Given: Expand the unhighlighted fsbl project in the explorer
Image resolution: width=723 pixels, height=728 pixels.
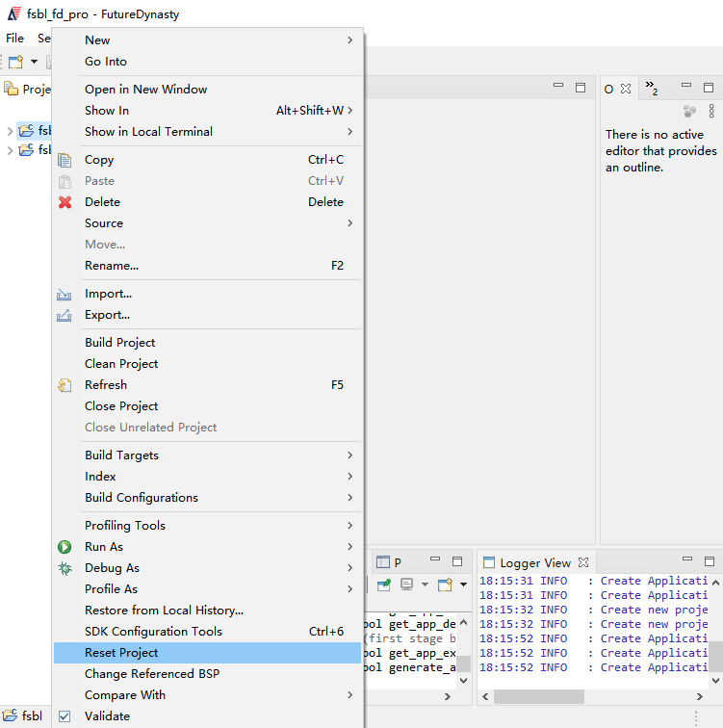Looking at the screenshot, I should [x=10, y=150].
